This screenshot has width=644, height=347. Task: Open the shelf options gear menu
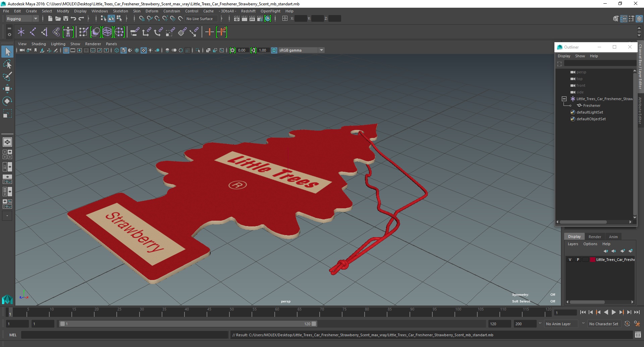pos(9,34)
